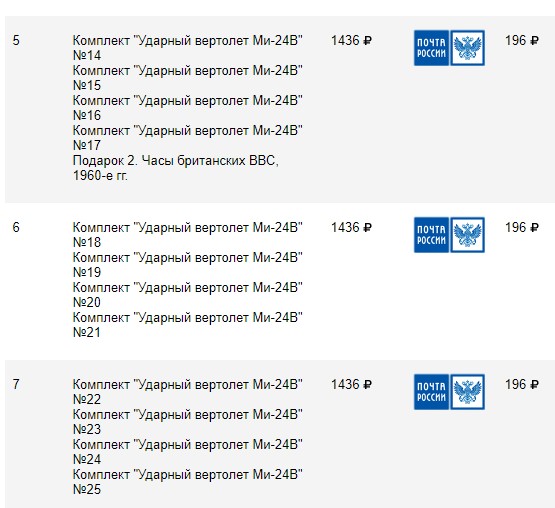The image size is (555, 508).
Task: Click the Почта России logo in row 5
Action: 449,48
